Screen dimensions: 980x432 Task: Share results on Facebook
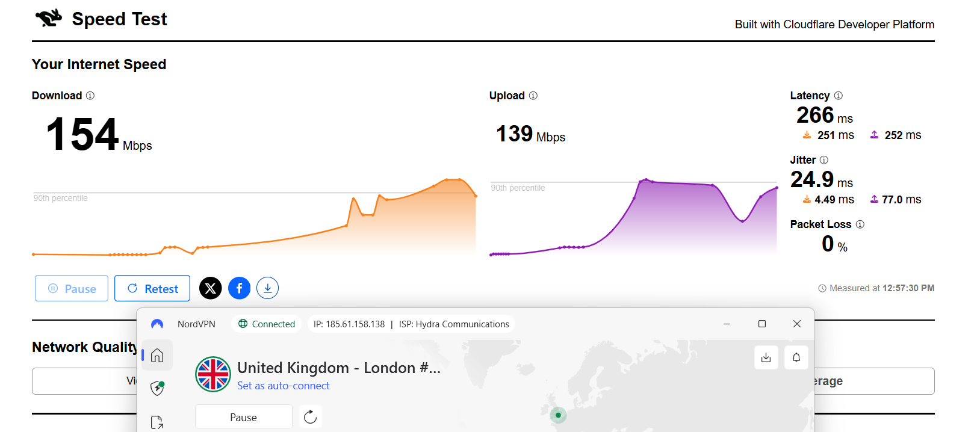[240, 288]
